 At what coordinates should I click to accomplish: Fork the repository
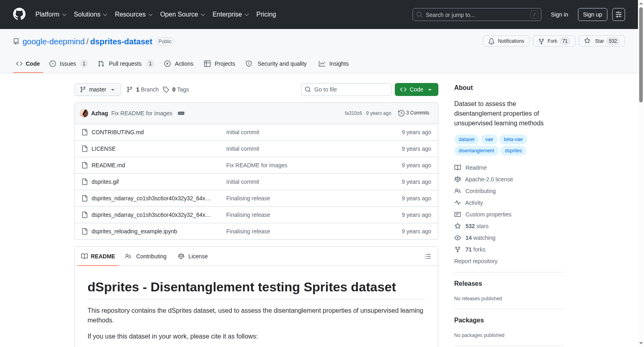pyautogui.click(x=554, y=41)
